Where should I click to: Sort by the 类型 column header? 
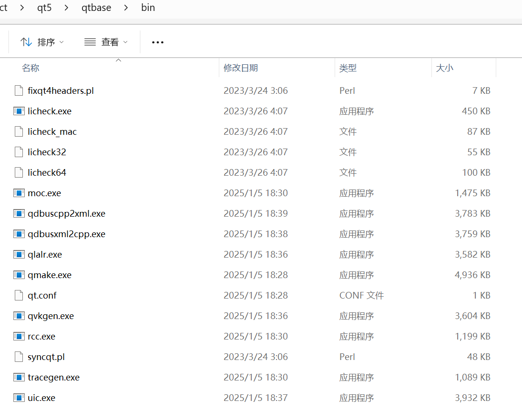(348, 68)
